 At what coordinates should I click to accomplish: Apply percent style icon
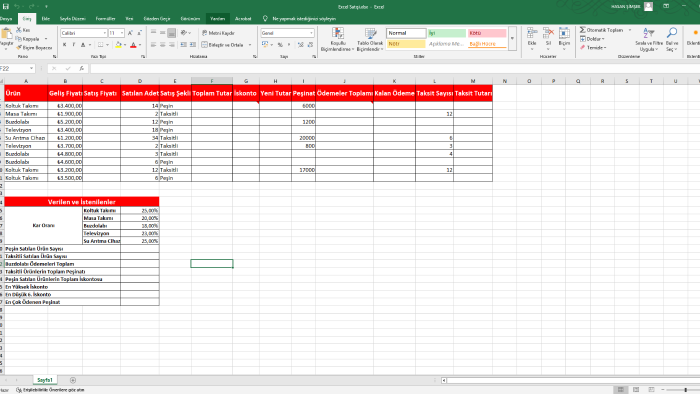pos(280,45)
